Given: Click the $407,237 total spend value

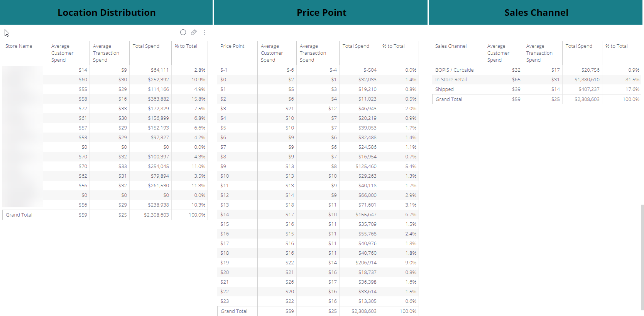Looking at the screenshot, I should tap(589, 89).
